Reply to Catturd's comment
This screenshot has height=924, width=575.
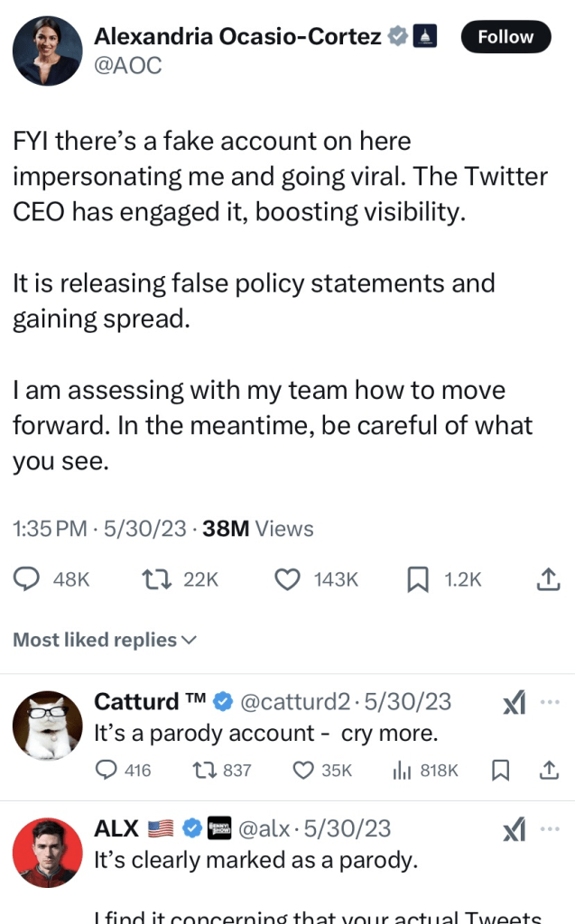pyautogui.click(x=107, y=770)
